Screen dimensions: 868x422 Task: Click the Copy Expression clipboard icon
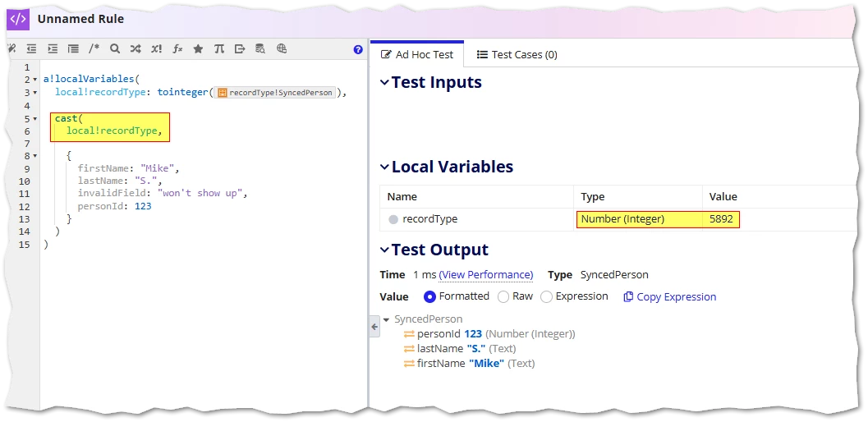pyautogui.click(x=628, y=297)
